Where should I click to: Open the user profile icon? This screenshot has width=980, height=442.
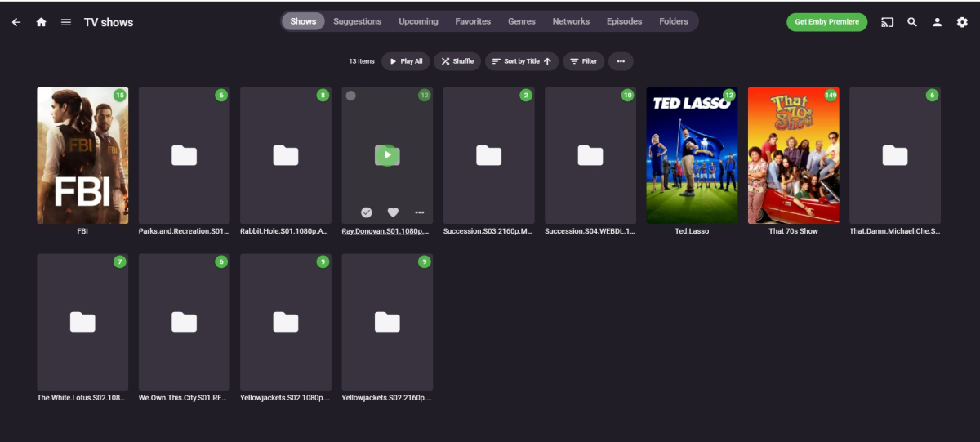[x=938, y=22]
